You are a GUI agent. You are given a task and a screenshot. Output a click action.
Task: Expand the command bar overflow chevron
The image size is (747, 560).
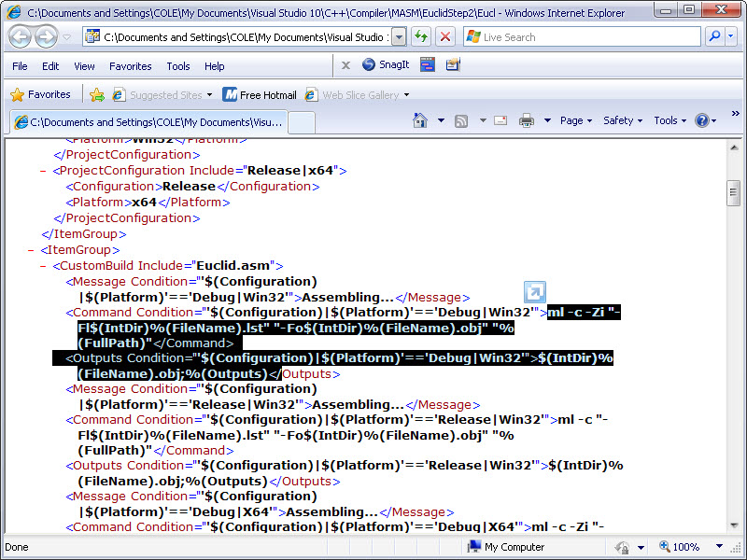(735, 113)
